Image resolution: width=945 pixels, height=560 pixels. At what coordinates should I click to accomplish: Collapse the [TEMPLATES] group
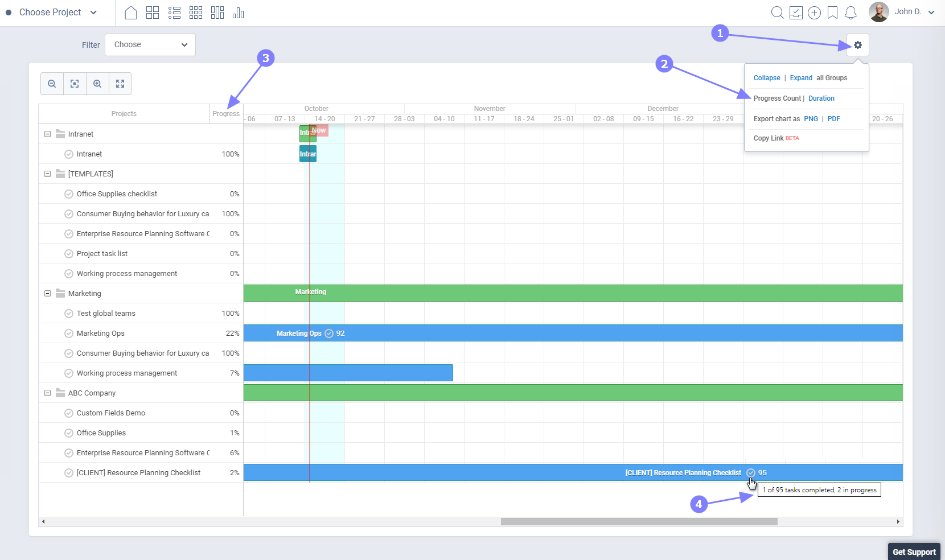click(48, 174)
